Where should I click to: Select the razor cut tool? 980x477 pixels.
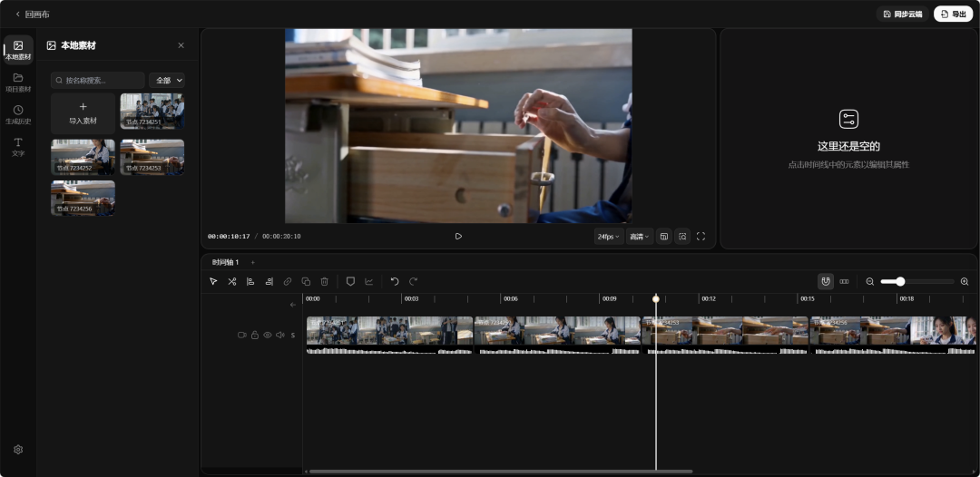coord(232,282)
